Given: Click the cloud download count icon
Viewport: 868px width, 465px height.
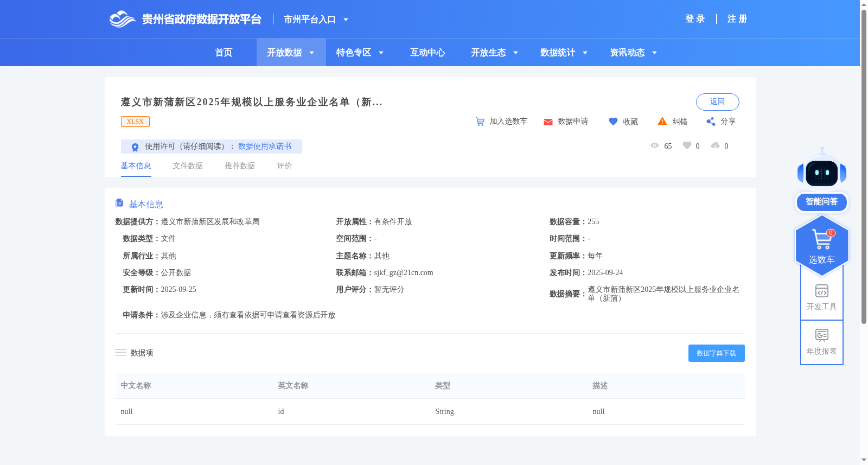Looking at the screenshot, I should pyautogui.click(x=716, y=145).
